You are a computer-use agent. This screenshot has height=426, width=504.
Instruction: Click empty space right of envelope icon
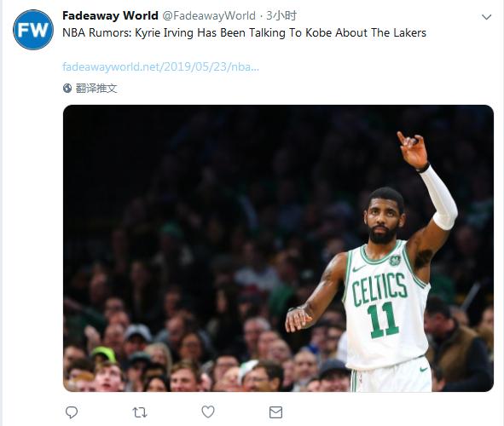point(385,412)
